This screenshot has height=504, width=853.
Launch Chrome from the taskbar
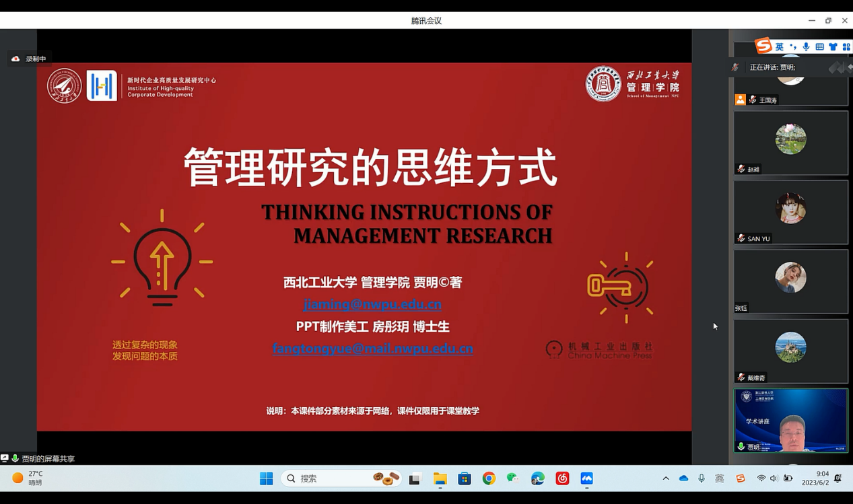pos(489,478)
